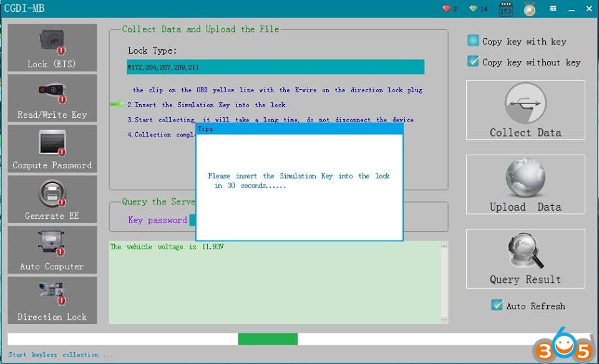Open the Lock (EIS) module
Screen dimensions: 599x364
click(52, 48)
